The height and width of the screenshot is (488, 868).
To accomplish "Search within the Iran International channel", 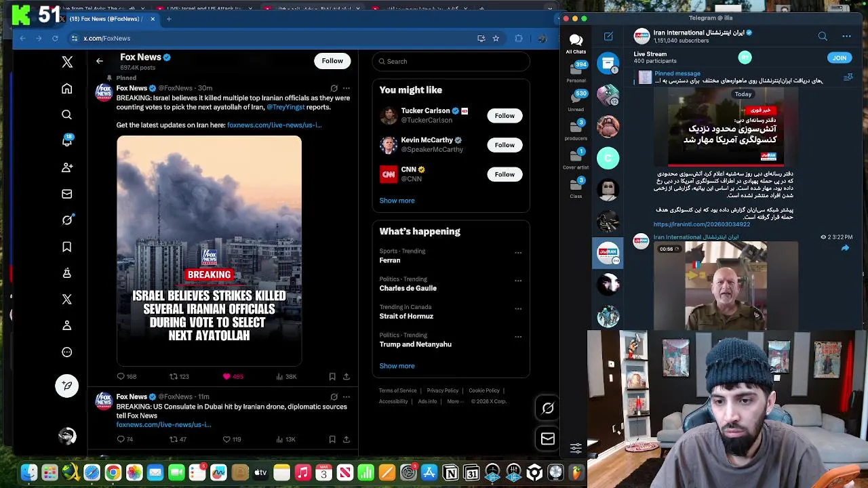I will coord(823,37).
